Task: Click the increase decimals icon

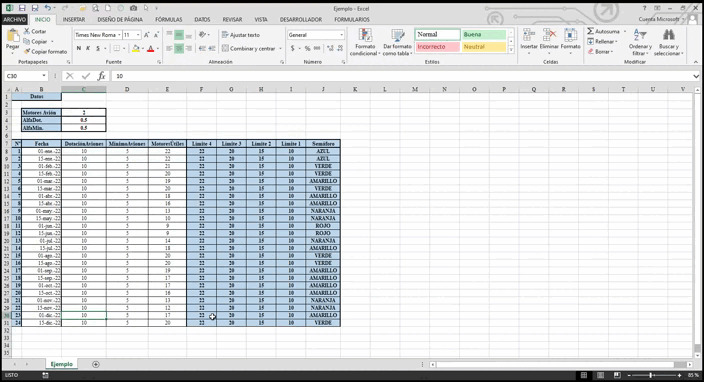Action: (x=330, y=48)
